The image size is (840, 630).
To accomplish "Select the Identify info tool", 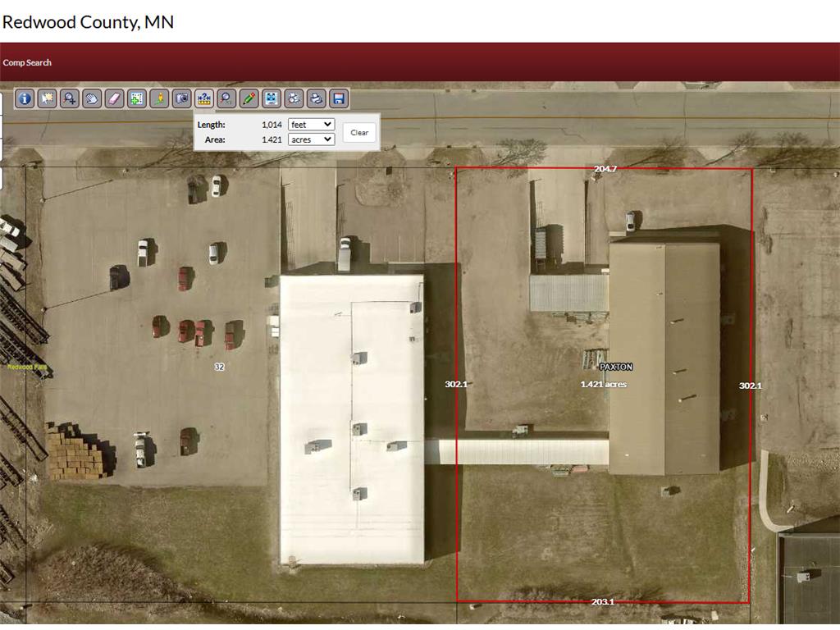I will pyautogui.click(x=23, y=98).
